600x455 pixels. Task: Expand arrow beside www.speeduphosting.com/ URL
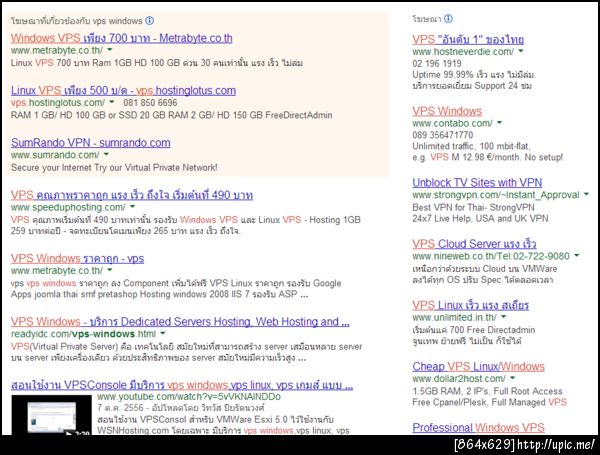[x=132, y=206]
